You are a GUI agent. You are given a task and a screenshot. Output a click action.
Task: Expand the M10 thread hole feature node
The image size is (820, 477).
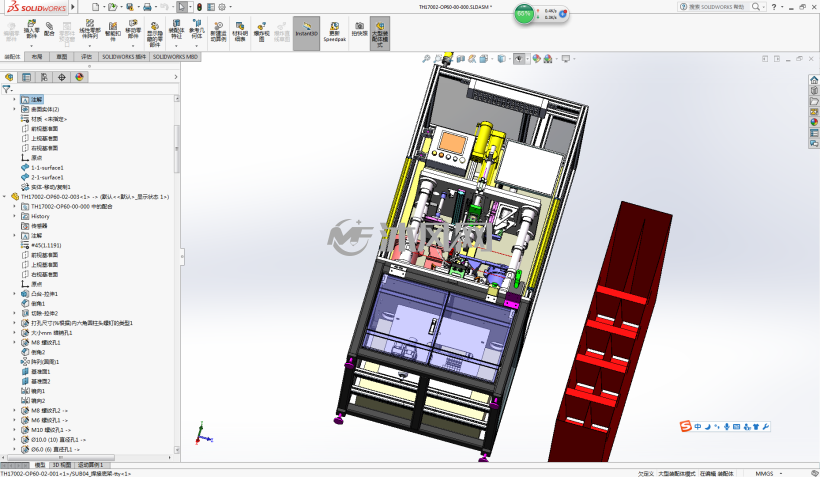15,430
